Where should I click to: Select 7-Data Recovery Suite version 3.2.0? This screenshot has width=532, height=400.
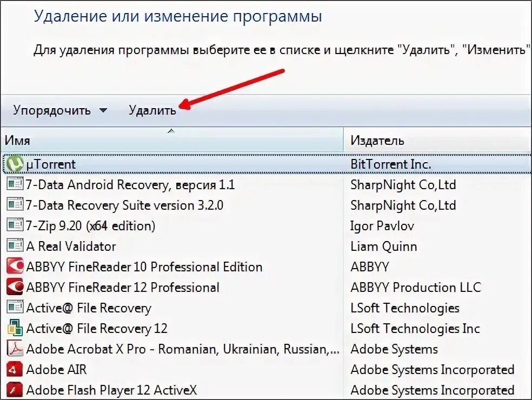124,205
